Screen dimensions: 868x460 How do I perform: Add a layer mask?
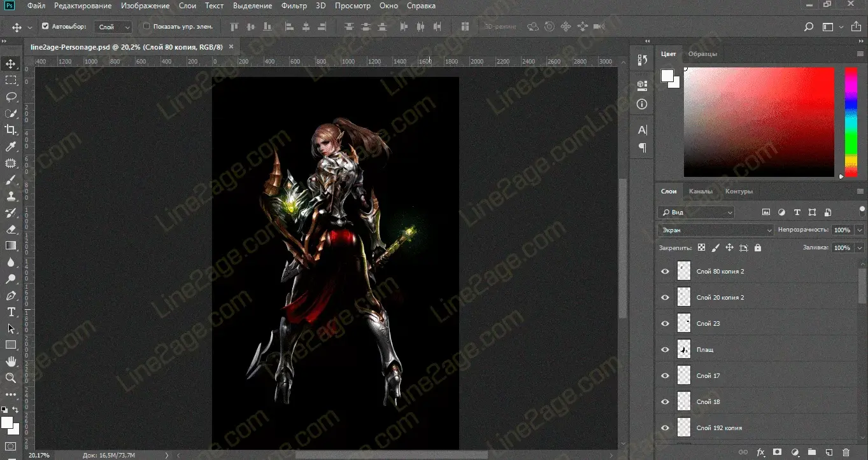pos(777,452)
